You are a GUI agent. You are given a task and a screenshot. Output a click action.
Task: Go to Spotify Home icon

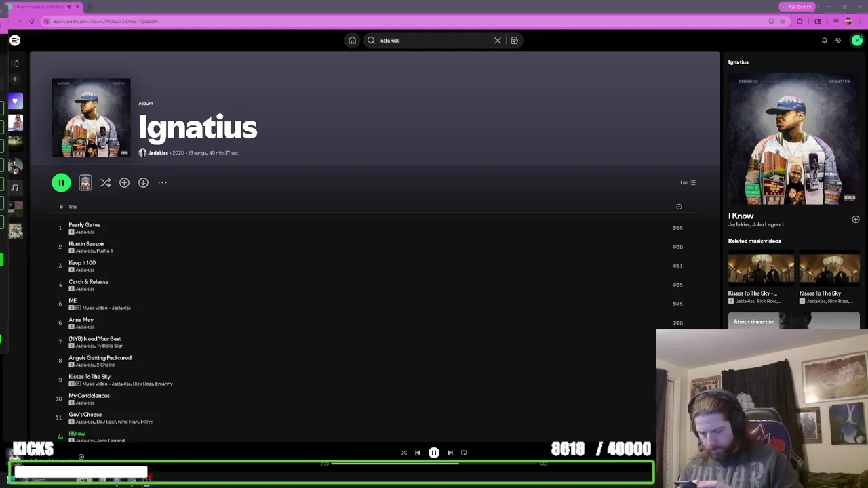point(352,41)
